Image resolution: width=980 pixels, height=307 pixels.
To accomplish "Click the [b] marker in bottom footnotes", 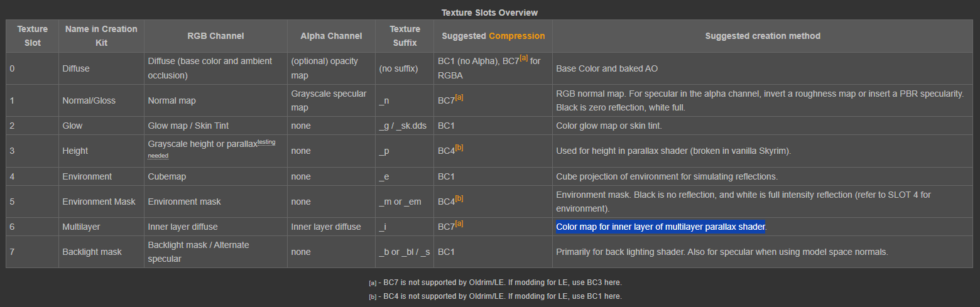I will pos(373,296).
